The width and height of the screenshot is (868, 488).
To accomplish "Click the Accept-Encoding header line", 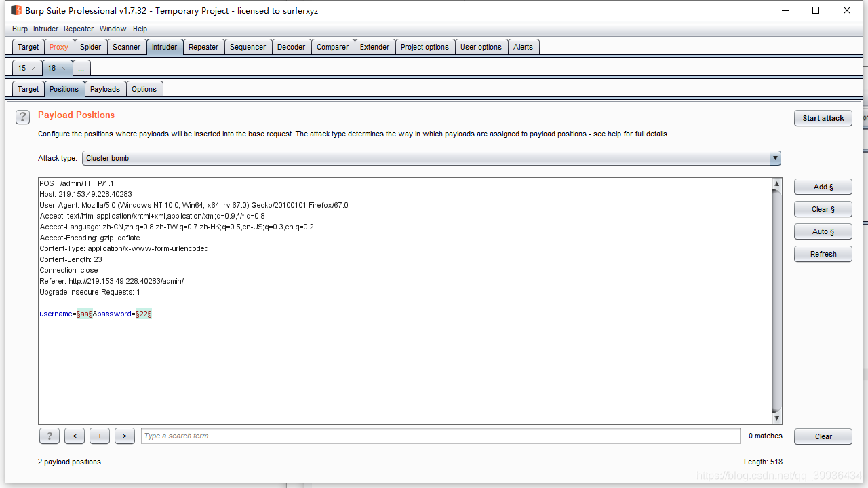I will coord(90,238).
